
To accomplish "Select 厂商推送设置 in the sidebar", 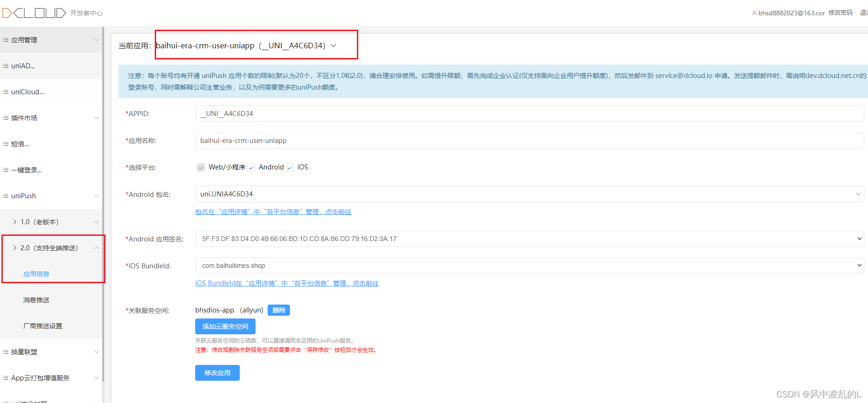I will tap(43, 326).
